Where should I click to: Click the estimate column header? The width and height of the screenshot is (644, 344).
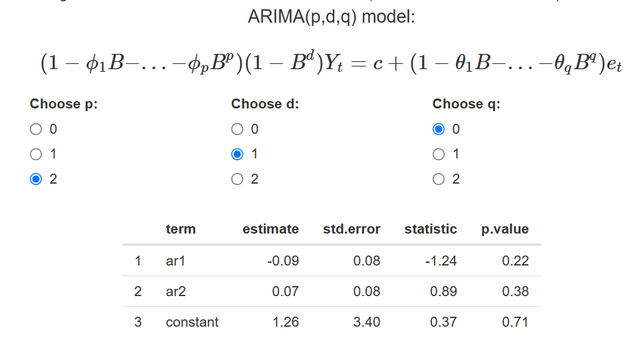270,229
